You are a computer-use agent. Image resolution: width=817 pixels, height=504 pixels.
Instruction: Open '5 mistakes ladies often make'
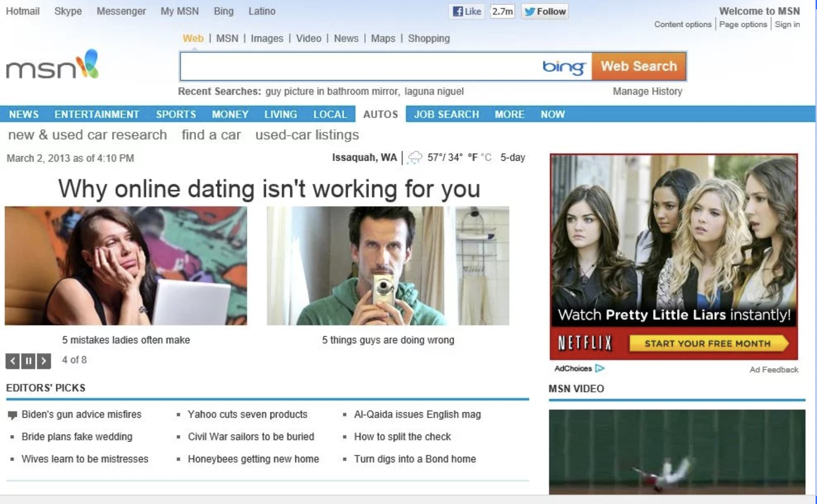[x=126, y=340]
